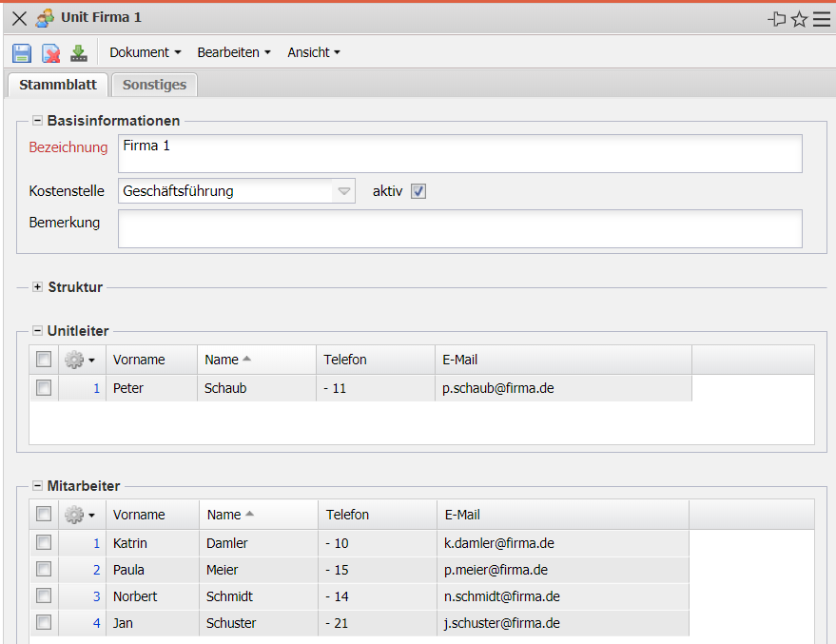
Task: Open the Dokument menu
Action: point(145,53)
